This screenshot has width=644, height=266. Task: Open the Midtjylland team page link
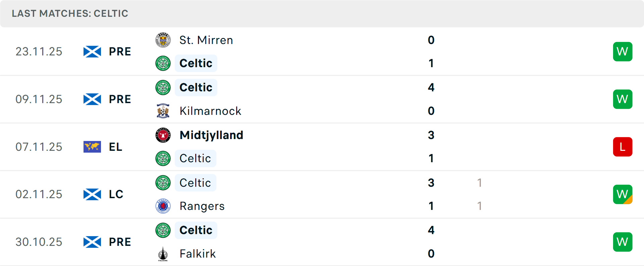click(x=211, y=135)
